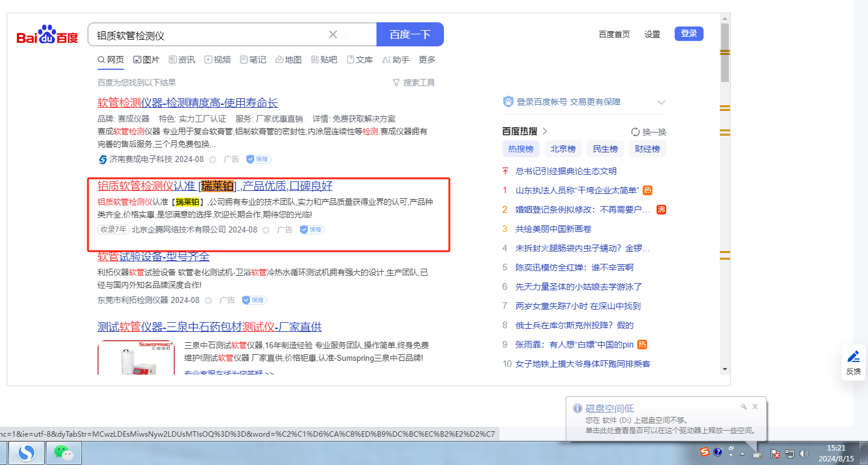
Task: Open 搜索工具 filter options
Action: [x=413, y=83]
